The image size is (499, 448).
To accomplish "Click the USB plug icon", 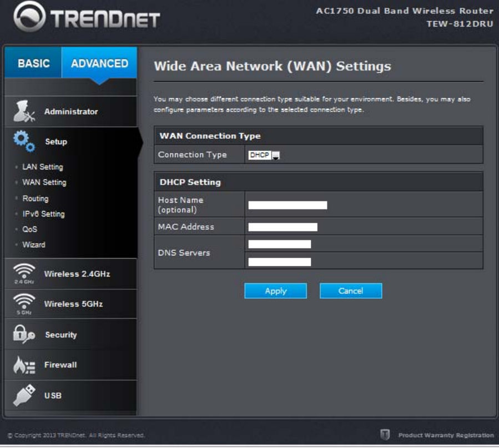I will (24, 395).
